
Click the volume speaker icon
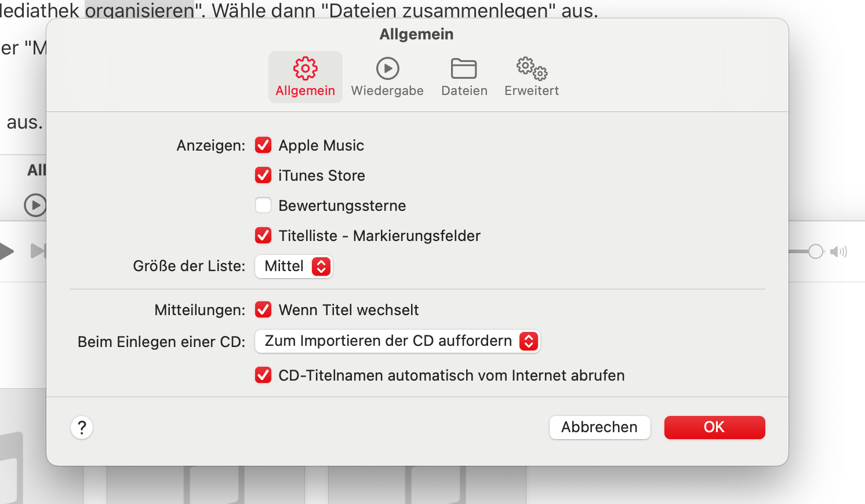(838, 251)
